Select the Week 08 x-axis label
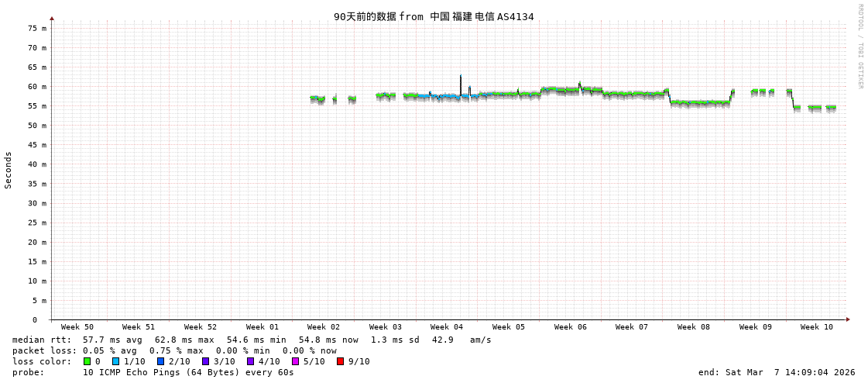This screenshot has height=383, width=868. [693, 327]
